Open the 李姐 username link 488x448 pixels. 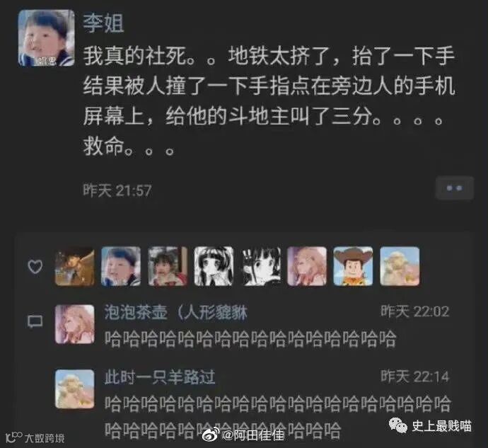pos(103,23)
